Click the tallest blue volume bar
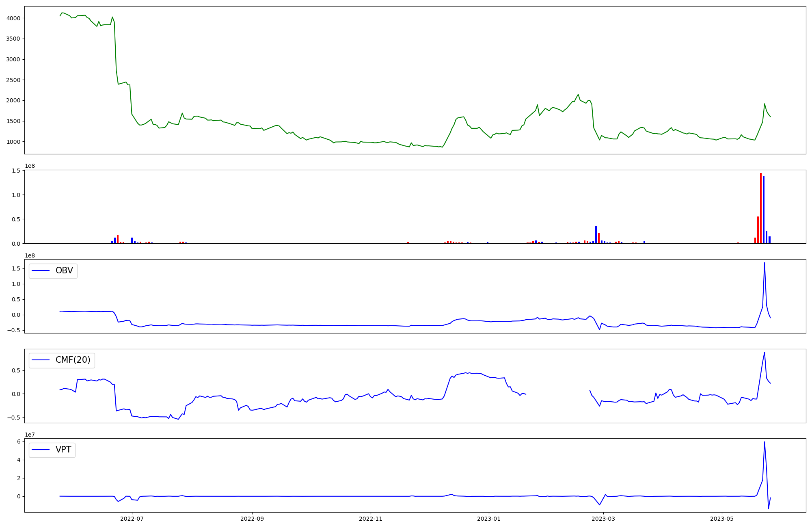The width and height of the screenshot is (812, 528). point(764,210)
